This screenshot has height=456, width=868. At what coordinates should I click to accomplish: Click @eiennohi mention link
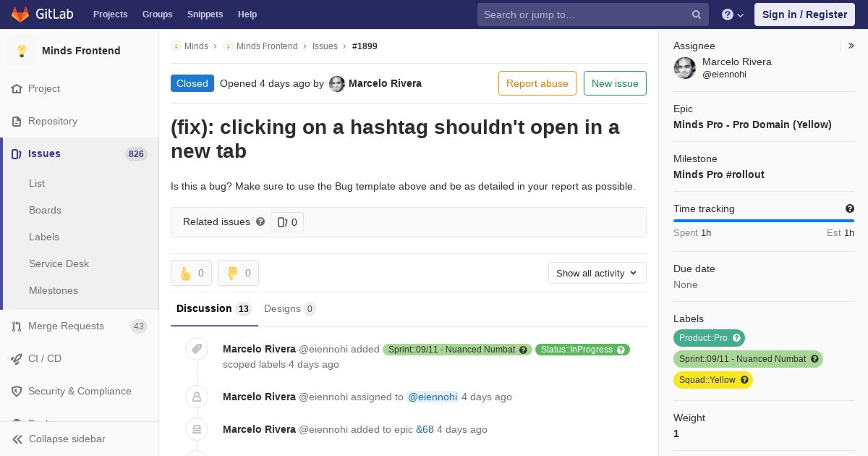[433, 397]
